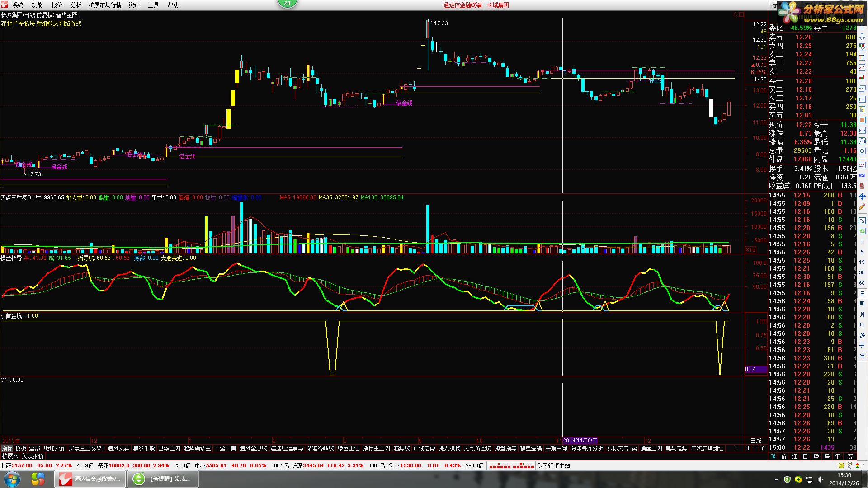Open the report windows icon in sidebar
The image size is (868, 488).
tap(862, 89)
